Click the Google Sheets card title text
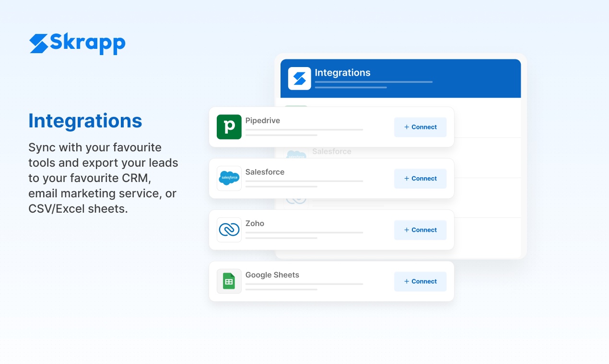 [272, 275]
